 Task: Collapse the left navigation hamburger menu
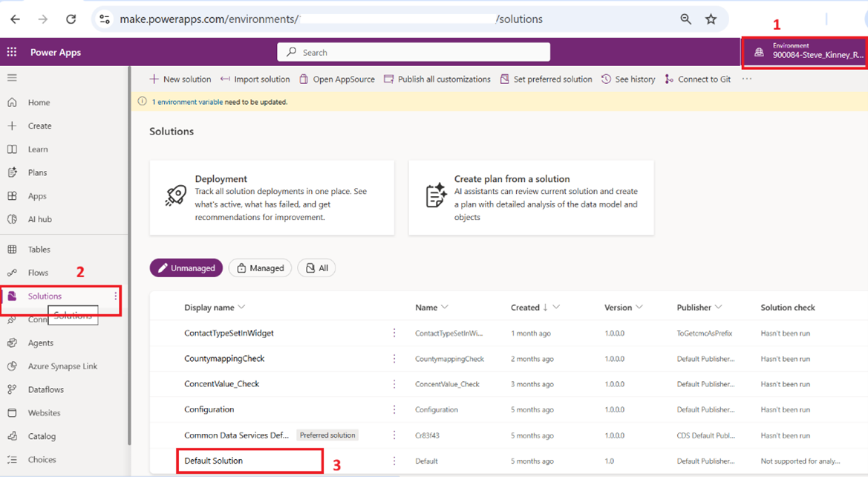click(12, 78)
